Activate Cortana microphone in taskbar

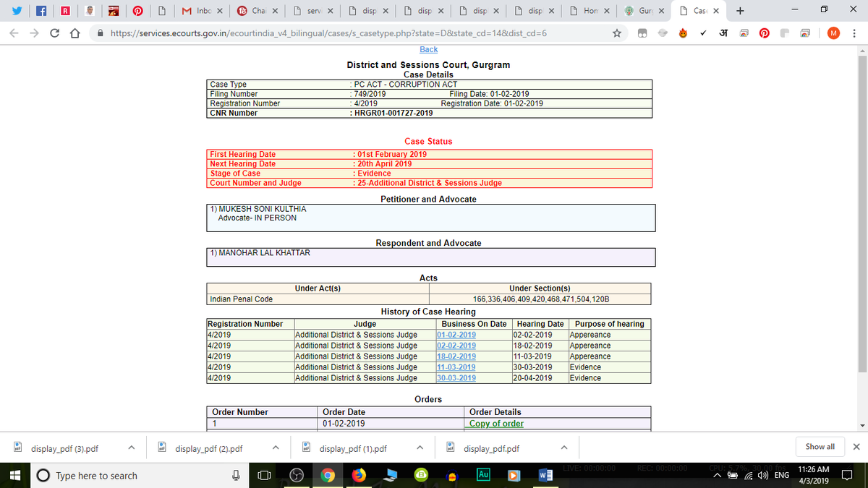coord(235,476)
